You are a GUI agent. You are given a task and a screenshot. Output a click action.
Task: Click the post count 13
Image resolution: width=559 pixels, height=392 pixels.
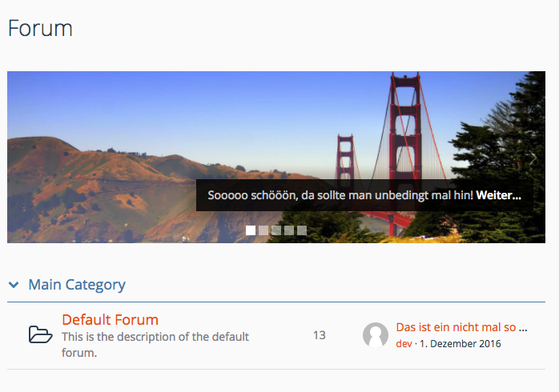[319, 335]
